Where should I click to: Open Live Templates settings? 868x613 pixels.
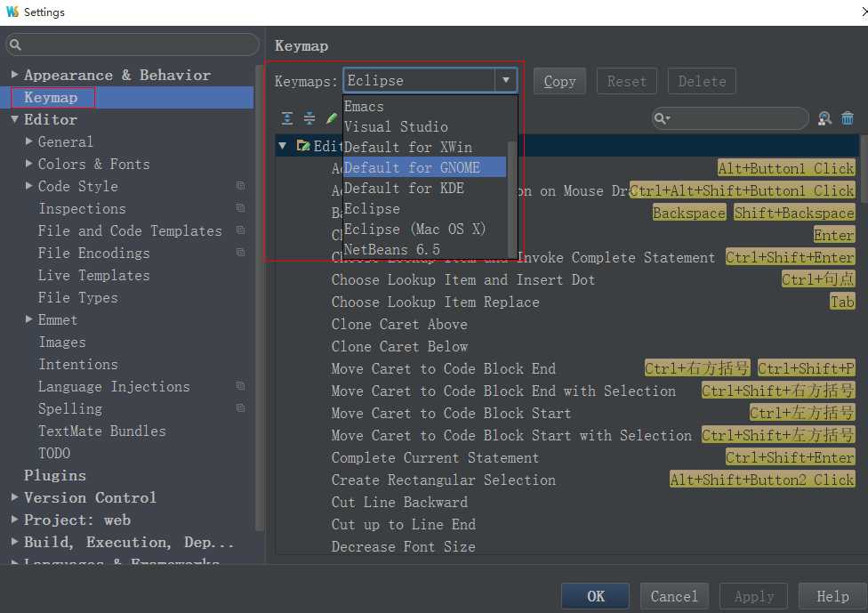[93, 275]
